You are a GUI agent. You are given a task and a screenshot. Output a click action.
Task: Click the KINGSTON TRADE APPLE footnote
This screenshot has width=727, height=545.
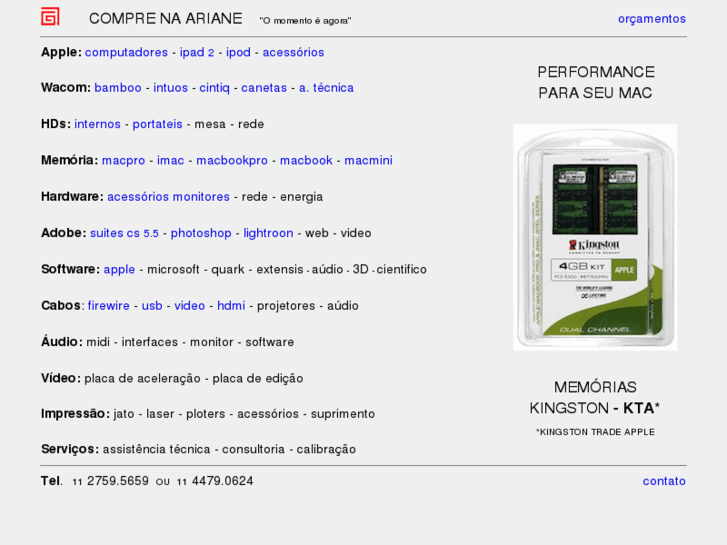click(x=596, y=432)
